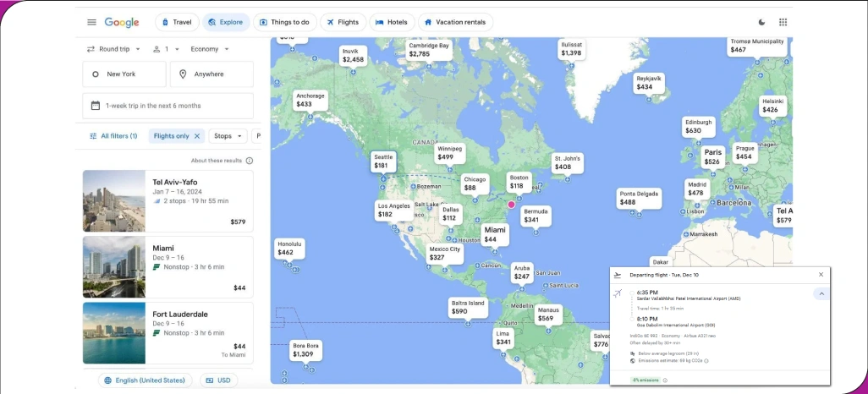
Task: Select Prague $454 map marker
Action: click(745, 153)
